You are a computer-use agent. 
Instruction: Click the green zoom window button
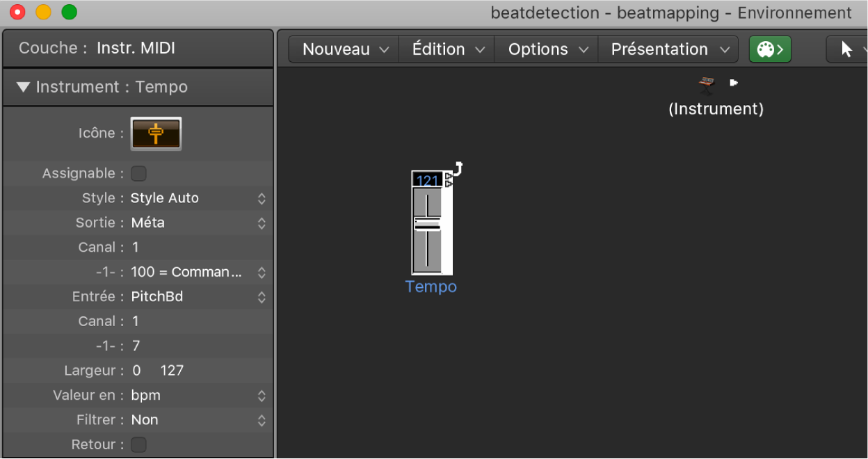[x=70, y=12]
